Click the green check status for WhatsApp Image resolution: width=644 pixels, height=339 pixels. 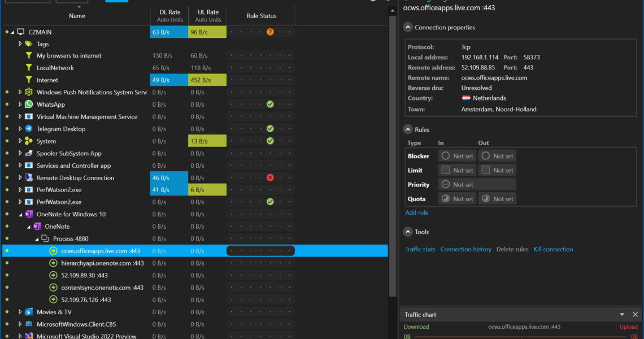coord(270,105)
